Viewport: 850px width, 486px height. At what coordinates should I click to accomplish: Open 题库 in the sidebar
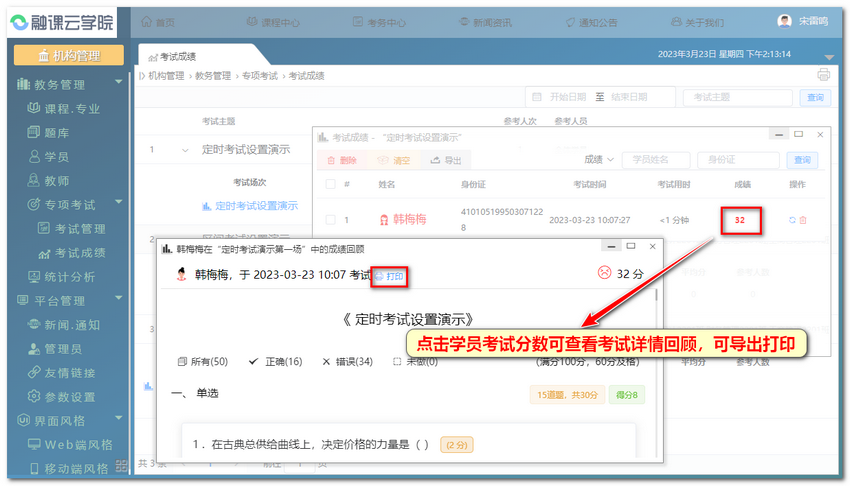[x=56, y=133]
